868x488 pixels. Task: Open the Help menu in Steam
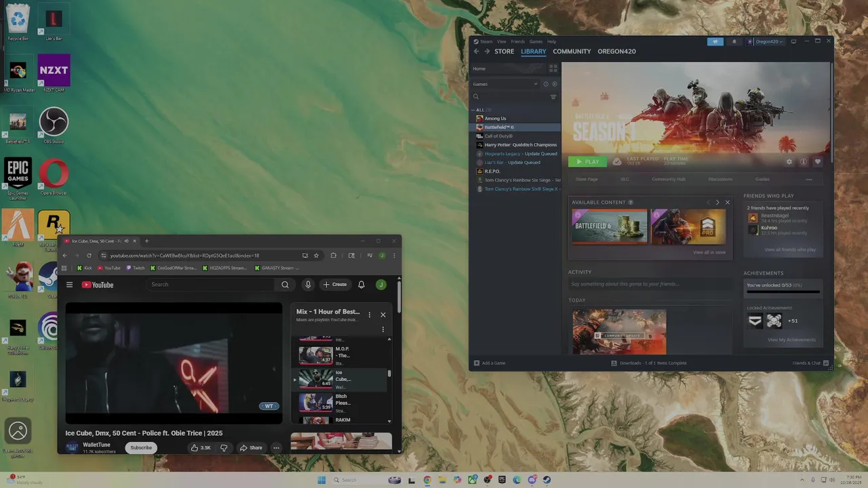point(551,41)
